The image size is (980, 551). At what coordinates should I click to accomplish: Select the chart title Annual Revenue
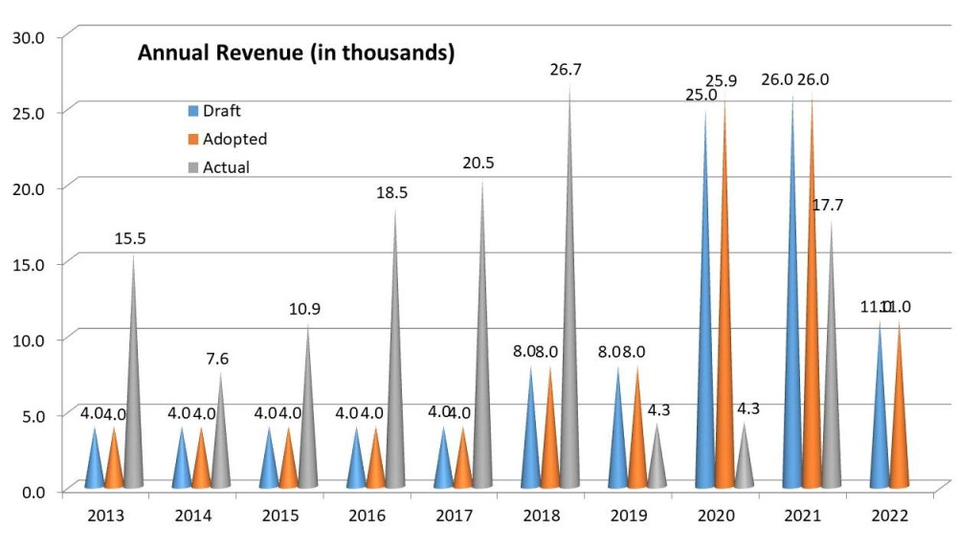pos(296,53)
